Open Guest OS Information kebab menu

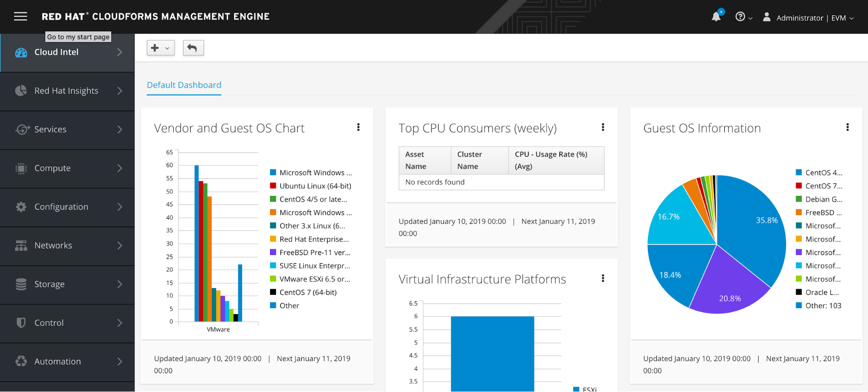coord(847,127)
